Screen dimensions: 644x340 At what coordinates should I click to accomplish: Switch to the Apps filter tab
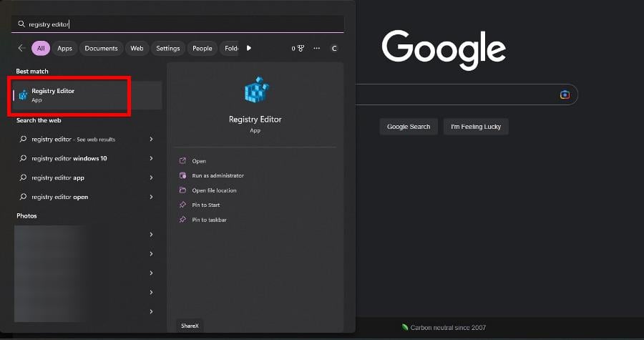(x=64, y=48)
